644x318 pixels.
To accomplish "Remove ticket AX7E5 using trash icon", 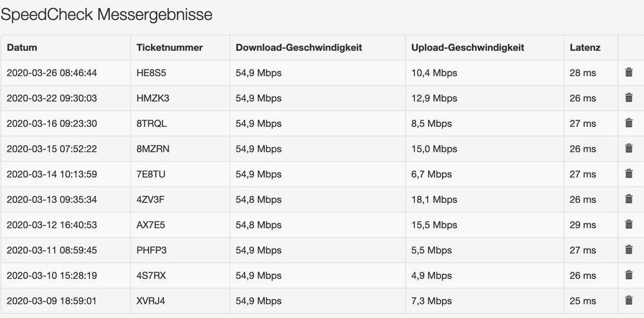I will [x=629, y=225].
